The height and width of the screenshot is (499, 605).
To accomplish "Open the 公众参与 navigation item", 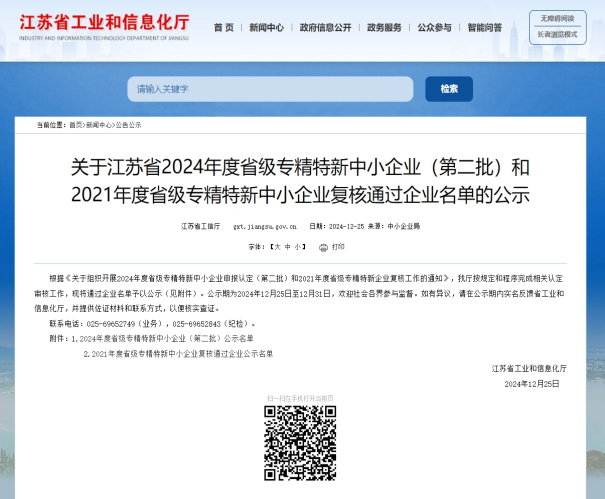I will 434,28.
